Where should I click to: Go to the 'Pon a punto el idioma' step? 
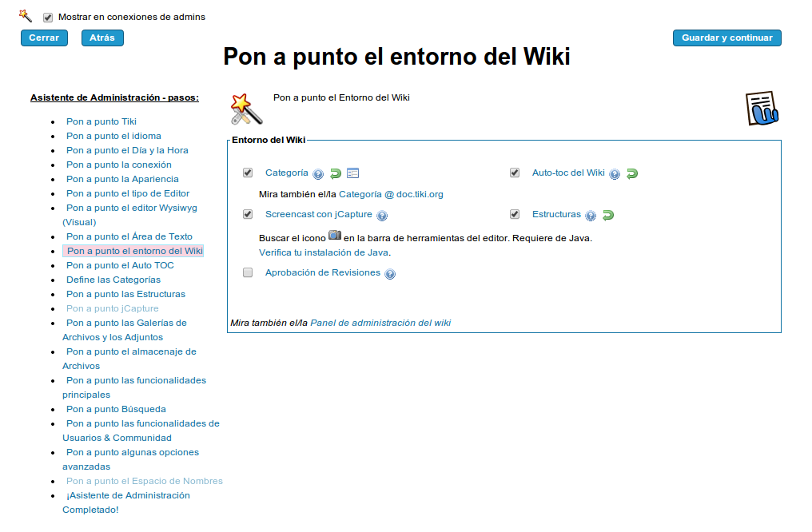(113, 136)
